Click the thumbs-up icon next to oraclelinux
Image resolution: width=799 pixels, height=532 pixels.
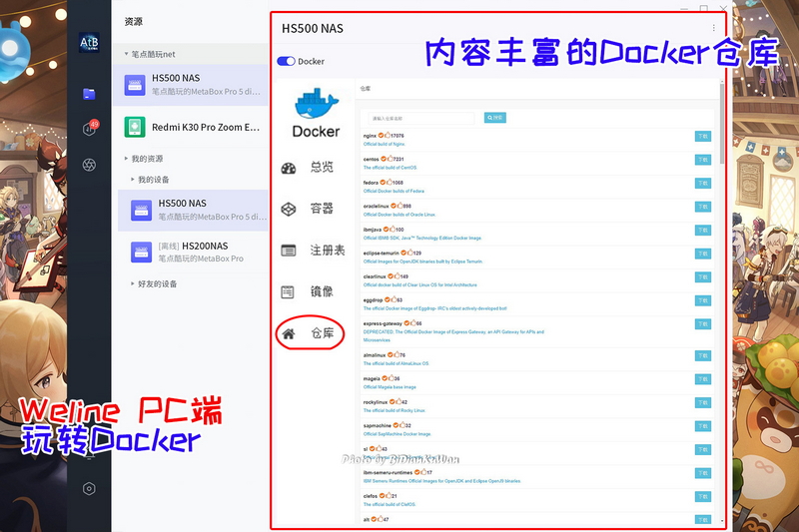tap(400, 206)
